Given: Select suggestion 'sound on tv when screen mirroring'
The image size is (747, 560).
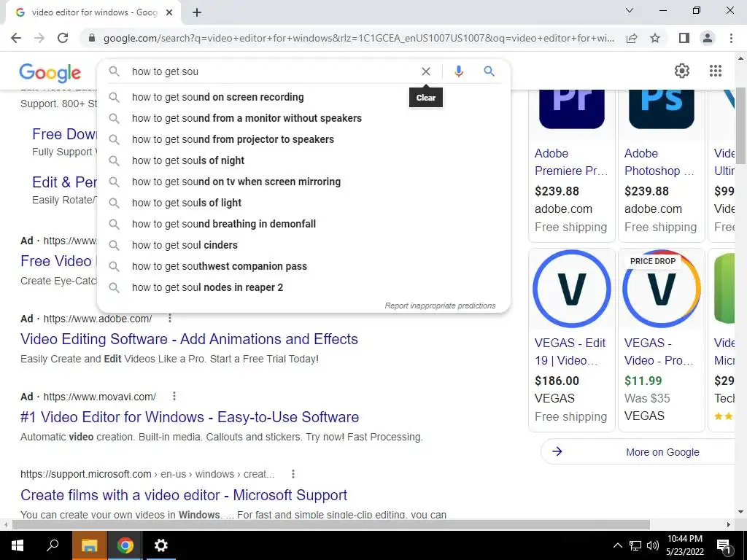Looking at the screenshot, I should (x=303, y=182).
